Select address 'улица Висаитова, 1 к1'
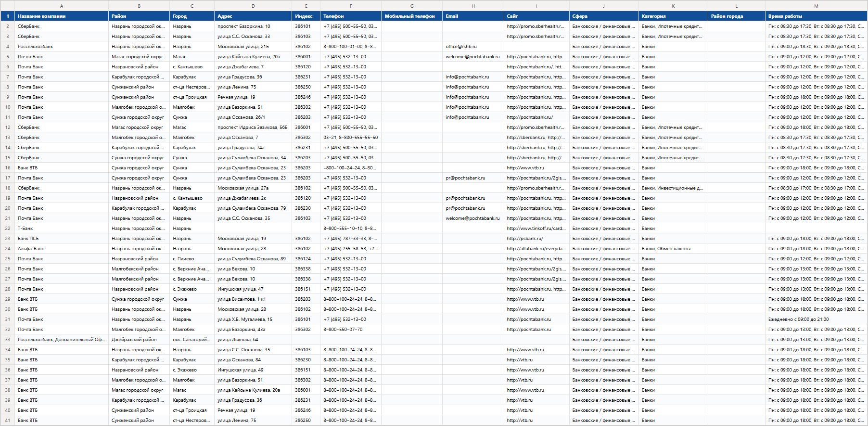This screenshot has width=868, height=434. click(253, 299)
